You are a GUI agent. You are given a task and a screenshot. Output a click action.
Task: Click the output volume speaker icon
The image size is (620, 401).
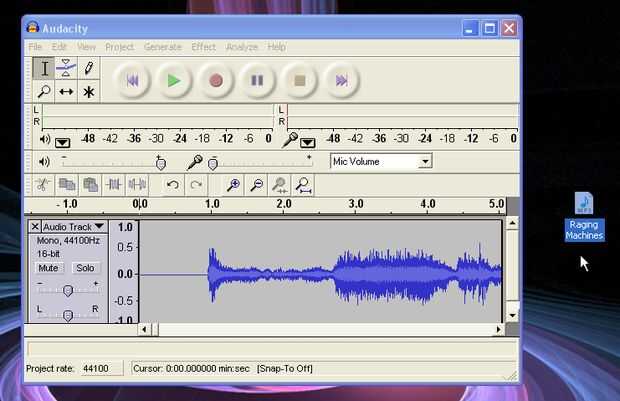tap(44, 161)
